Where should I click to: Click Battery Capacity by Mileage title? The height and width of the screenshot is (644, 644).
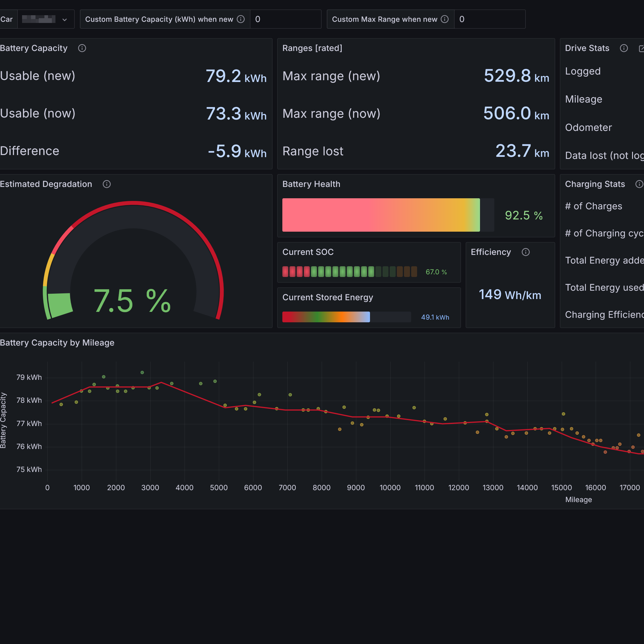pyautogui.click(x=57, y=343)
